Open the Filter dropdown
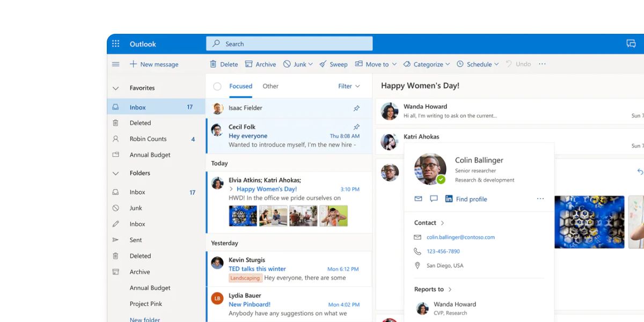The height and width of the screenshot is (322, 644). (x=349, y=86)
